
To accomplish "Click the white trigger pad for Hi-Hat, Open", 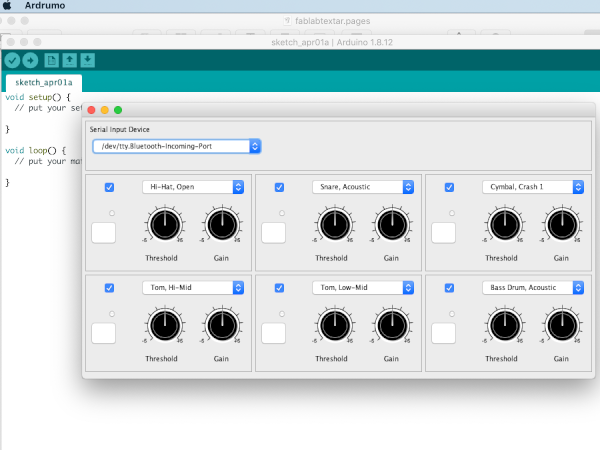I will (x=103, y=233).
